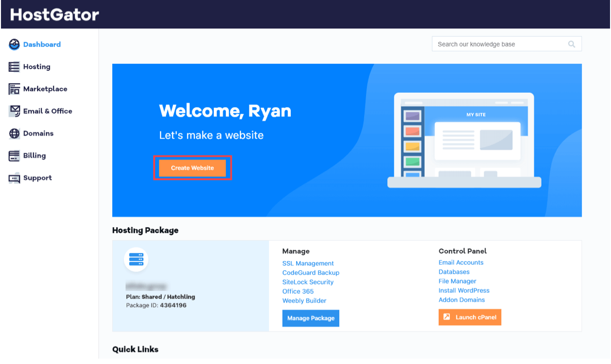611x364 pixels.
Task: Click the server icon above the hosting plan
Action: pyautogui.click(x=136, y=259)
